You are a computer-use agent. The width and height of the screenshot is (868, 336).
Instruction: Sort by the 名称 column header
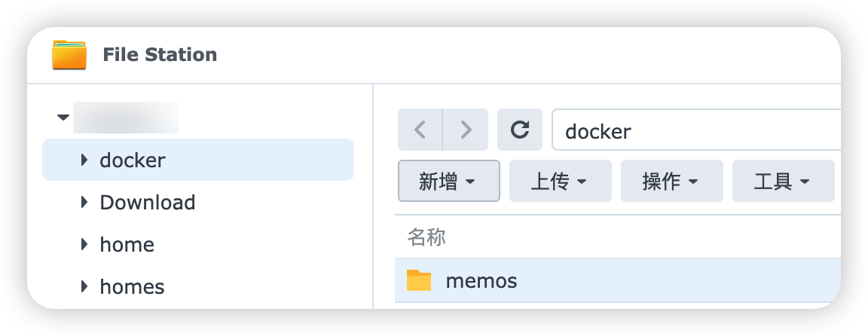pyautogui.click(x=427, y=238)
